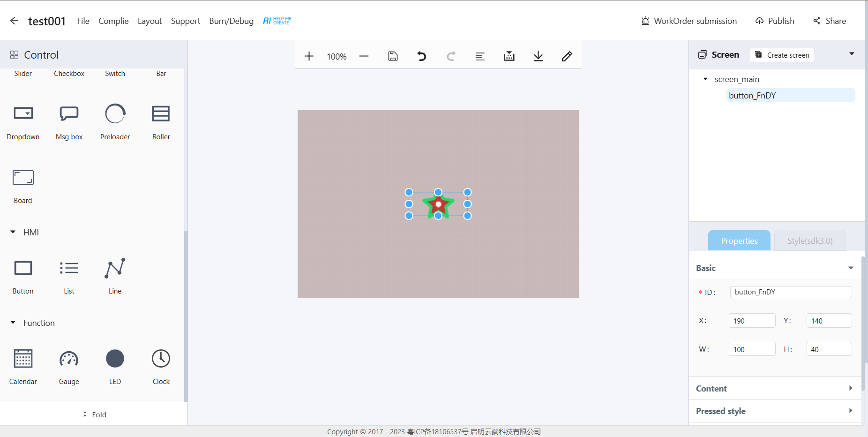Pick the Roller control
868x437 pixels.
tap(161, 121)
